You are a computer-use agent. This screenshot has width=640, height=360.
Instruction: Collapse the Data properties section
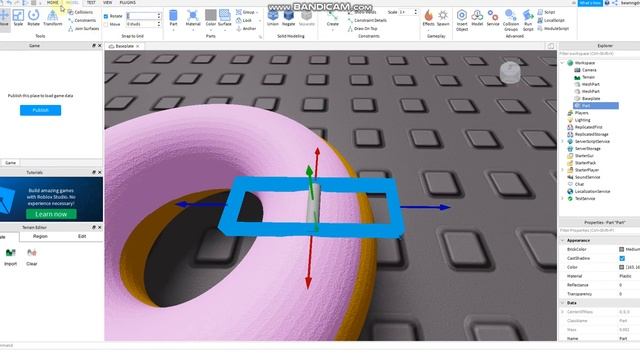pos(562,303)
